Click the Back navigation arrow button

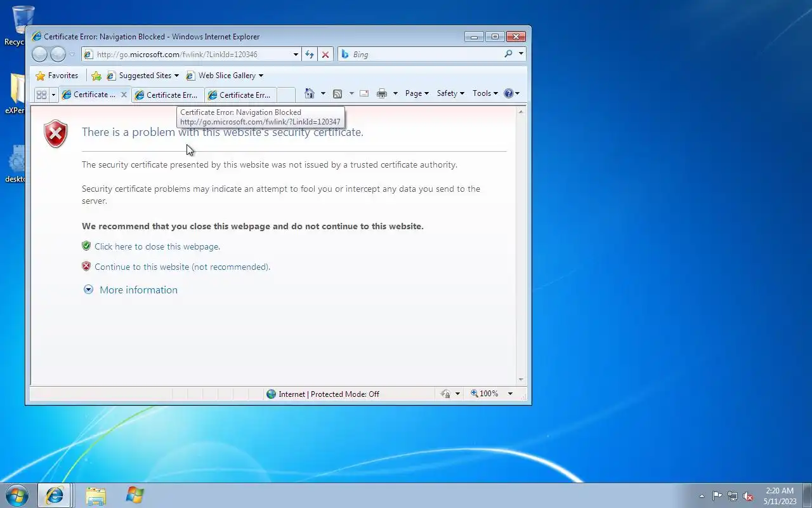click(x=39, y=55)
